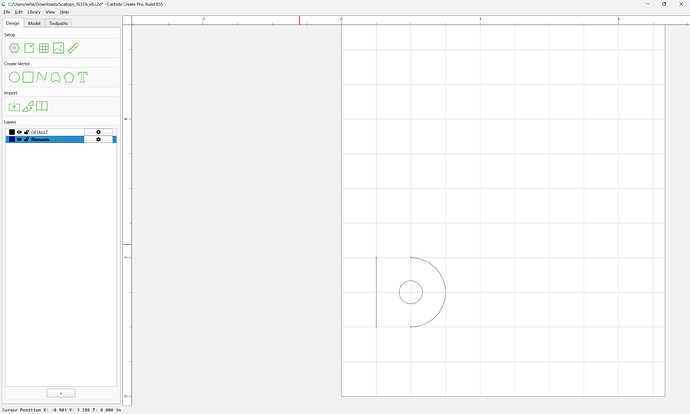Toggle visibility of Elements layer
The width and height of the screenshot is (690, 414).
(19, 139)
